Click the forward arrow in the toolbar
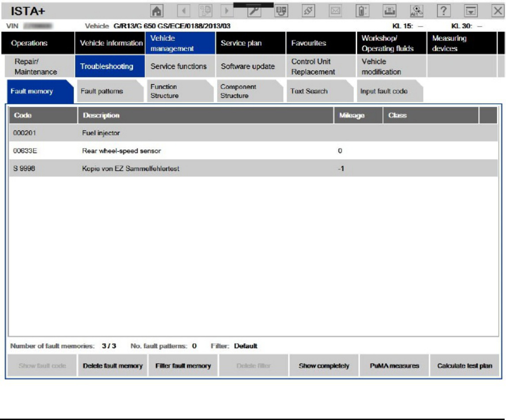506x420 pixels. [x=227, y=11]
